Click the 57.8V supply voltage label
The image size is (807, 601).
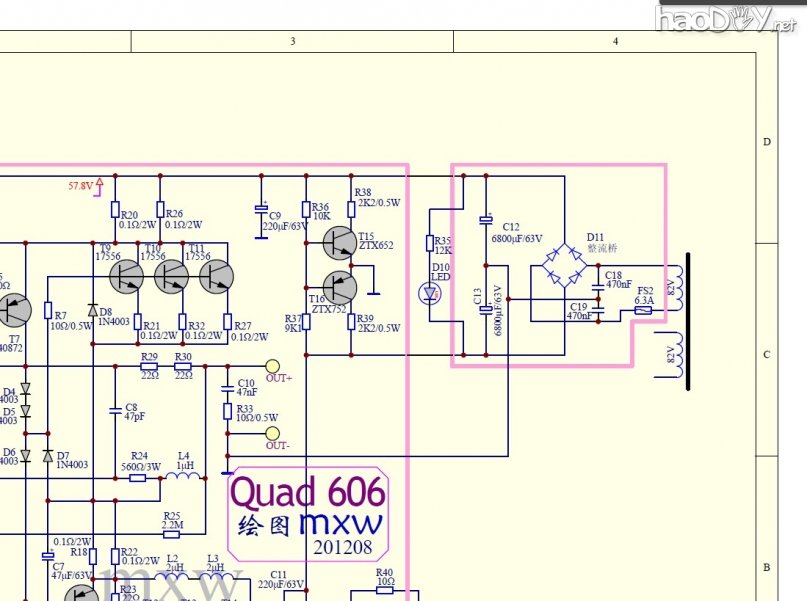(x=80, y=186)
